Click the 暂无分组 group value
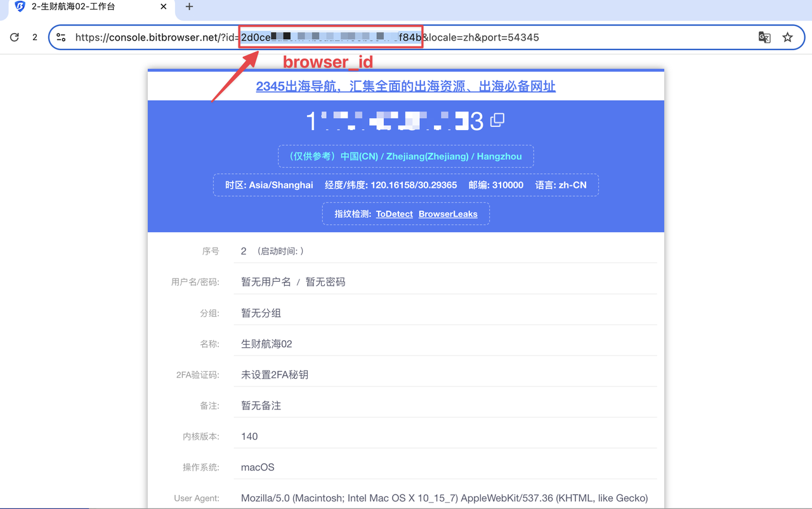This screenshot has width=812, height=509. [261, 313]
